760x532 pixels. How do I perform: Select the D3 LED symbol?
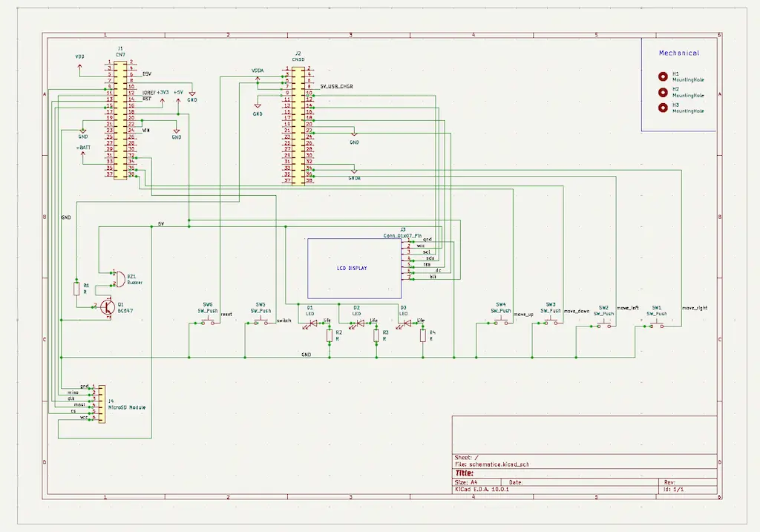[404, 324]
